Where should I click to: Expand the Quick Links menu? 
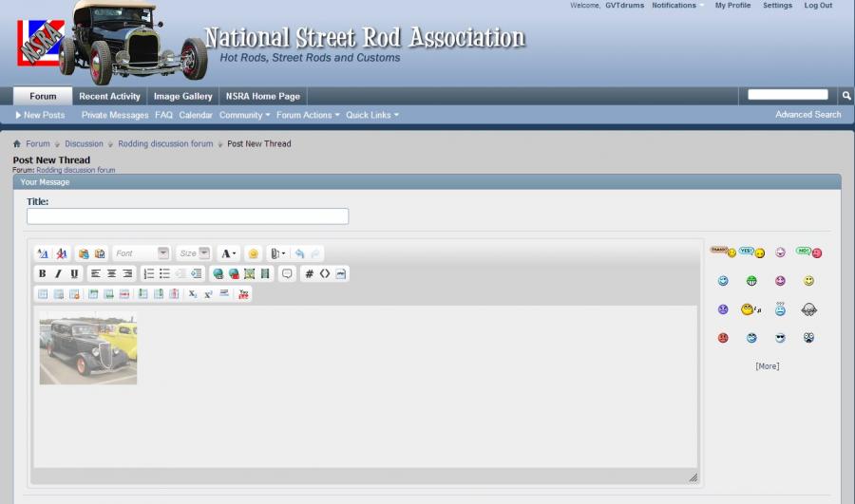pos(371,115)
